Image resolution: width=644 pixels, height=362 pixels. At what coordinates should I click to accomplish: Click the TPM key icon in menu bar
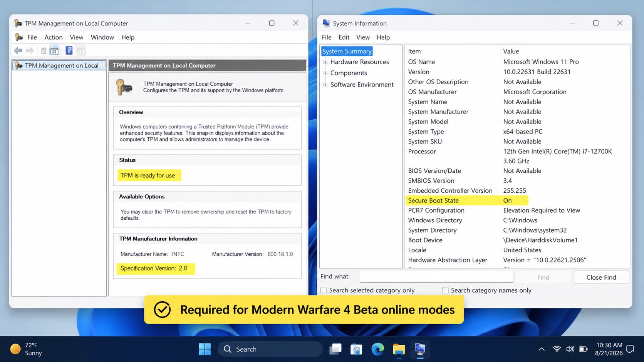pyautogui.click(x=18, y=37)
